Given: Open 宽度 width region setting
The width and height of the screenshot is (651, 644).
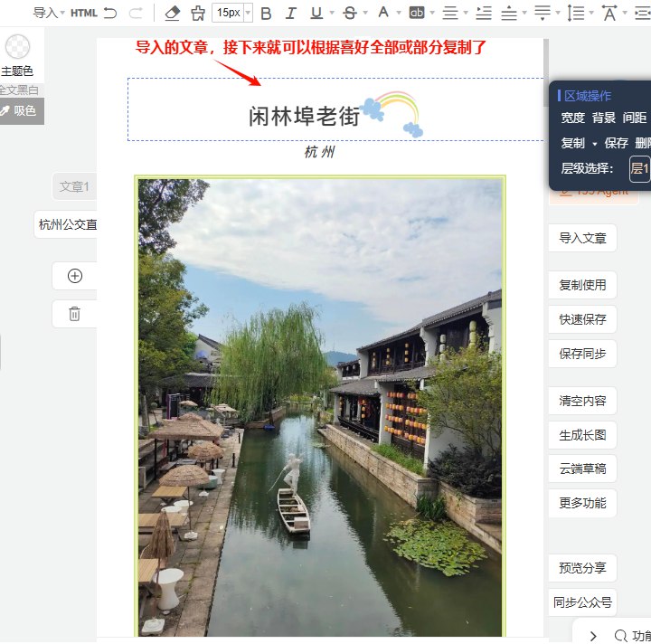Looking at the screenshot, I should click(x=573, y=118).
